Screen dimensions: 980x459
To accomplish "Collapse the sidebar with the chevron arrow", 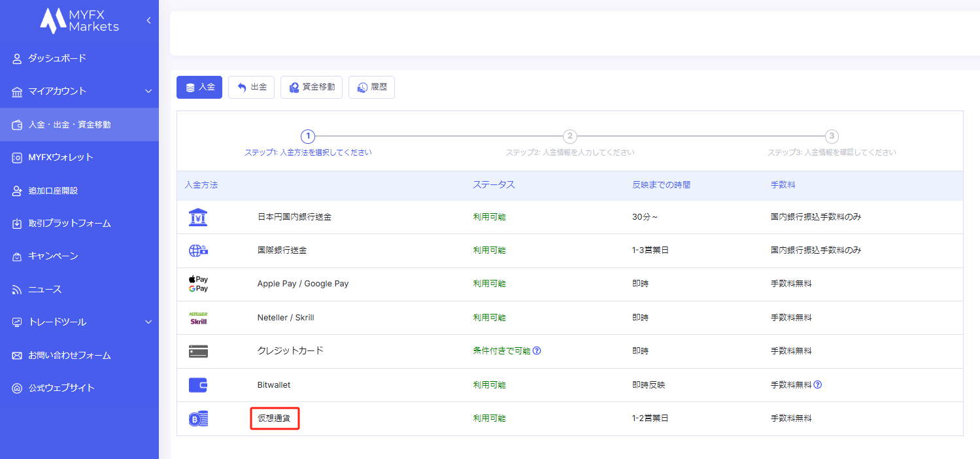I will pos(148,20).
